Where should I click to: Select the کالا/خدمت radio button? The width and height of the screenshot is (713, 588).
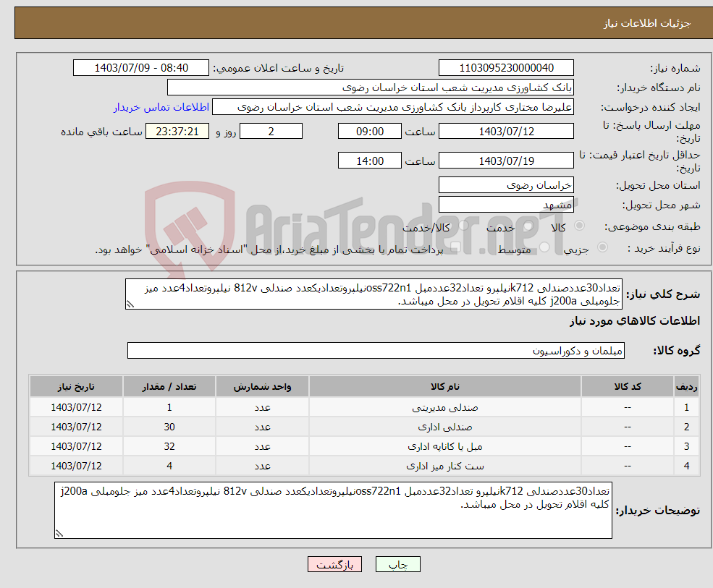tap(463, 226)
